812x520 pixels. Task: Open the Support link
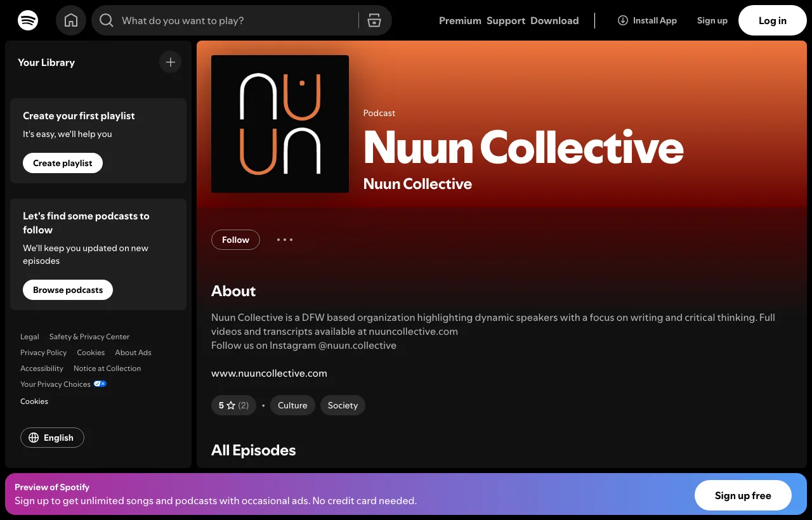[506, 20]
